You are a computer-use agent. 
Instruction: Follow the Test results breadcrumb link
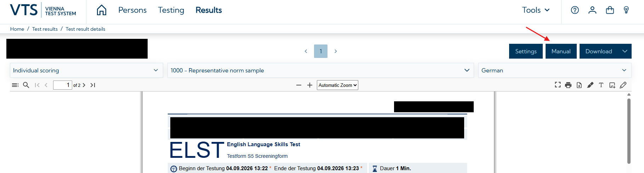(x=45, y=29)
